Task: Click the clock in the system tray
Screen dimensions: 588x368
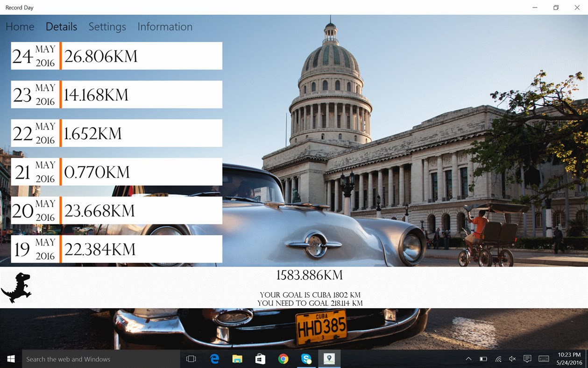Action: (x=569, y=359)
